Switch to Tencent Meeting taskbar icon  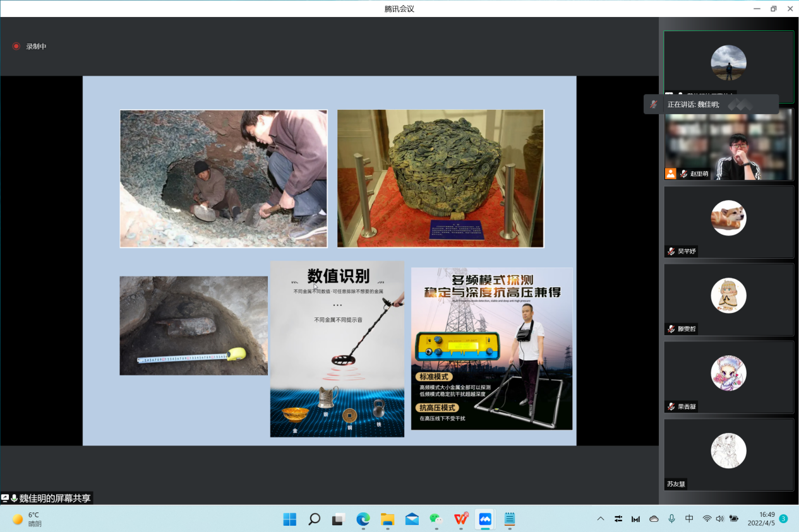point(485,519)
